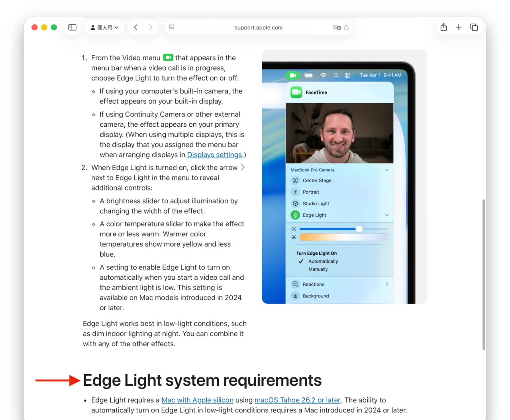The width and height of the screenshot is (510, 420).
Task: Click the translate page icon
Action: click(337, 27)
